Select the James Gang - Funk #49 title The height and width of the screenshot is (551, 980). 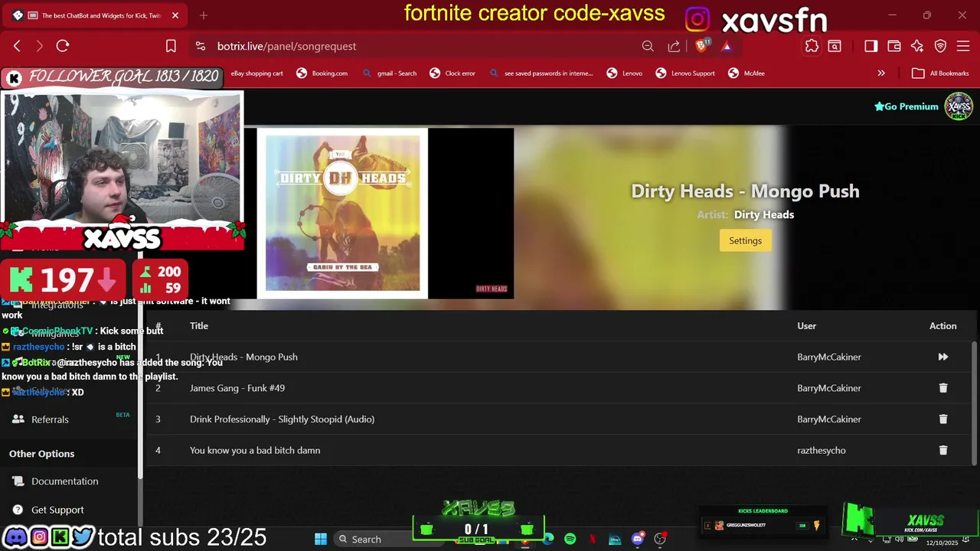coord(237,388)
